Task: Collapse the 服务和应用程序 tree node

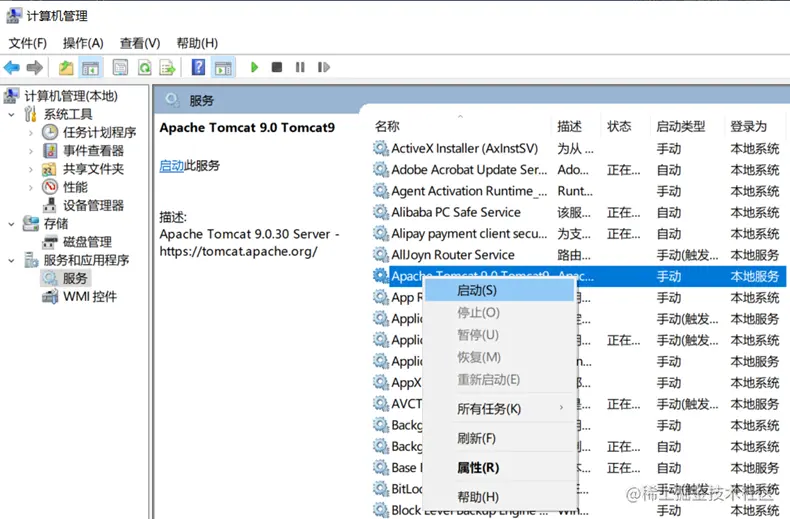Action: coord(12,260)
